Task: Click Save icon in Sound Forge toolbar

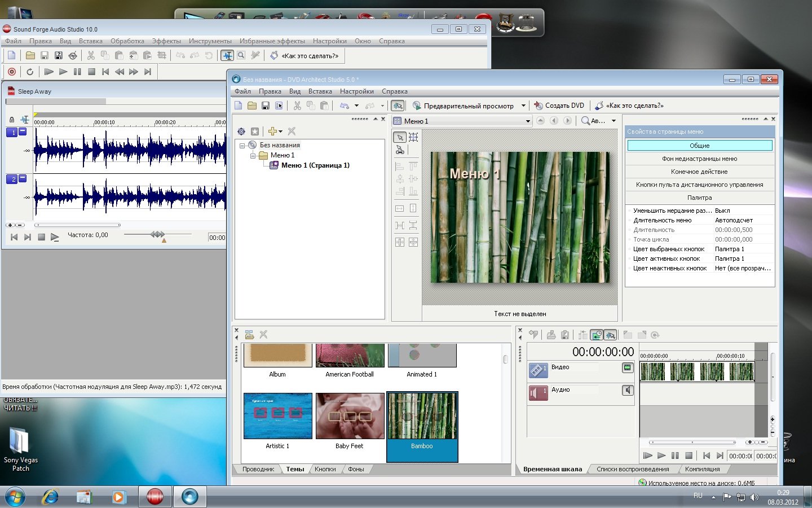Action: (x=45, y=55)
